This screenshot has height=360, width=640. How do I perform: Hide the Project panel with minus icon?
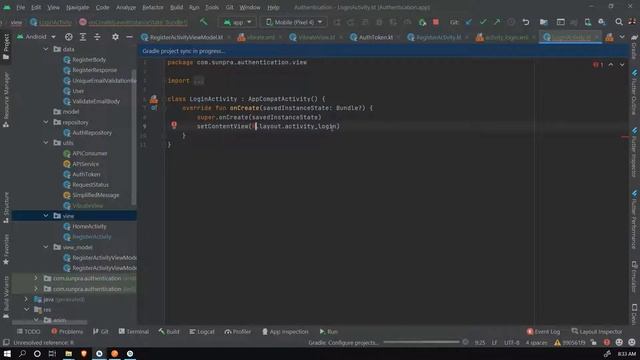(x=129, y=37)
